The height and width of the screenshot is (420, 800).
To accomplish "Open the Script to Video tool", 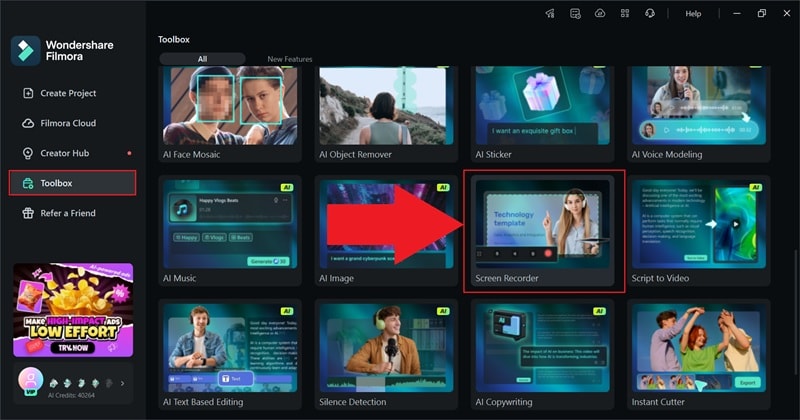I will (x=698, y=231).
